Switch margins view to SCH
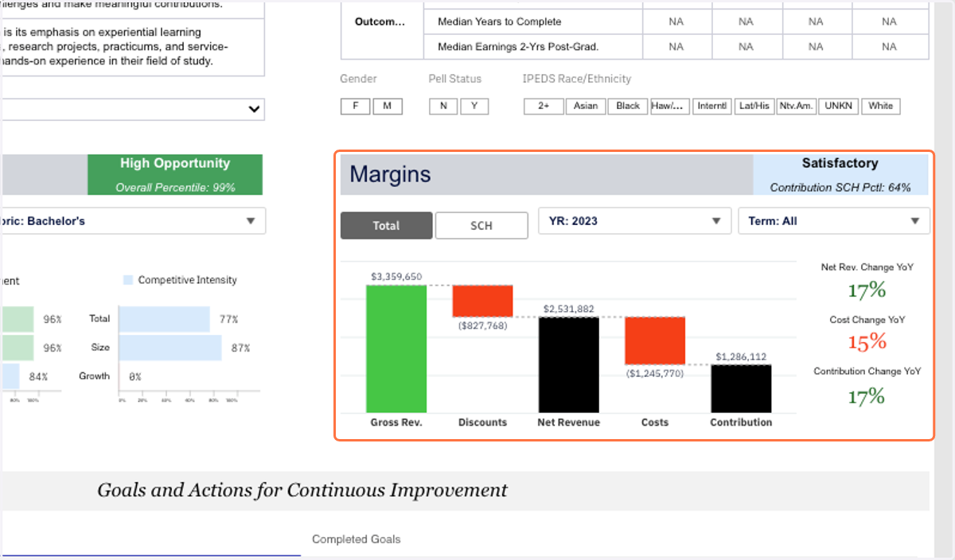Screen dimensions: 955x560 pos(481,225)
